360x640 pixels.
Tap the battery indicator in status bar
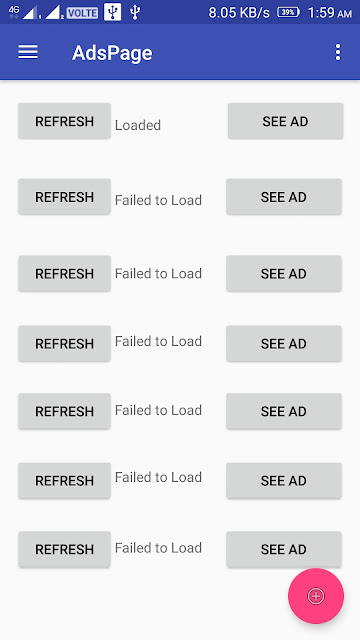[288, 12]
